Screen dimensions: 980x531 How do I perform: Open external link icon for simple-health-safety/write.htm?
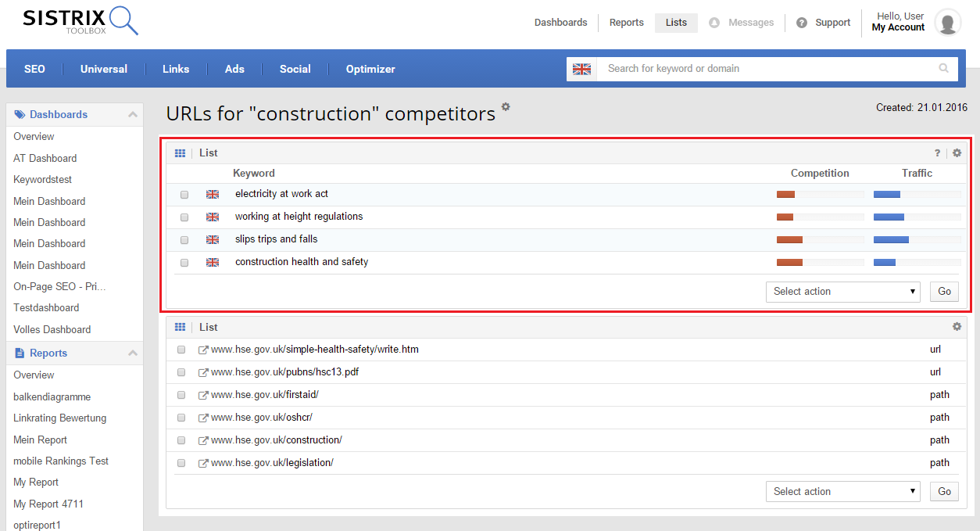click(203, 350)
